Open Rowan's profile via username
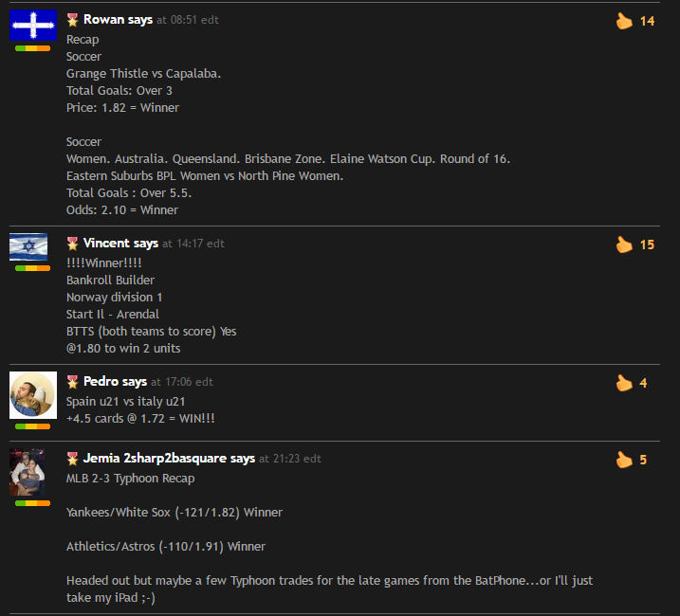 click(104, 20)
